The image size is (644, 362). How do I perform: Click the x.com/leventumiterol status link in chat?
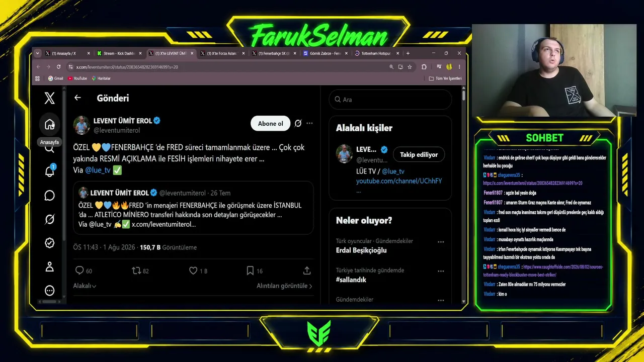click(x=533, y=183)
